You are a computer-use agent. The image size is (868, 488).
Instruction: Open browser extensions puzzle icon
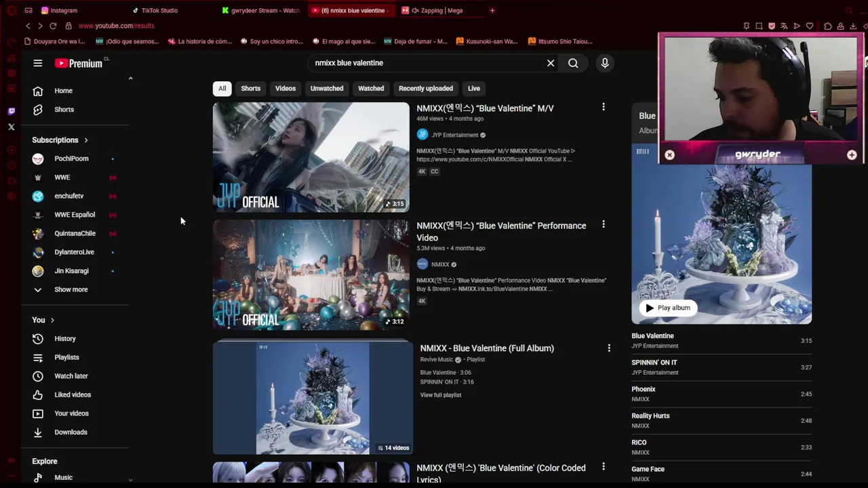(828, 26)
